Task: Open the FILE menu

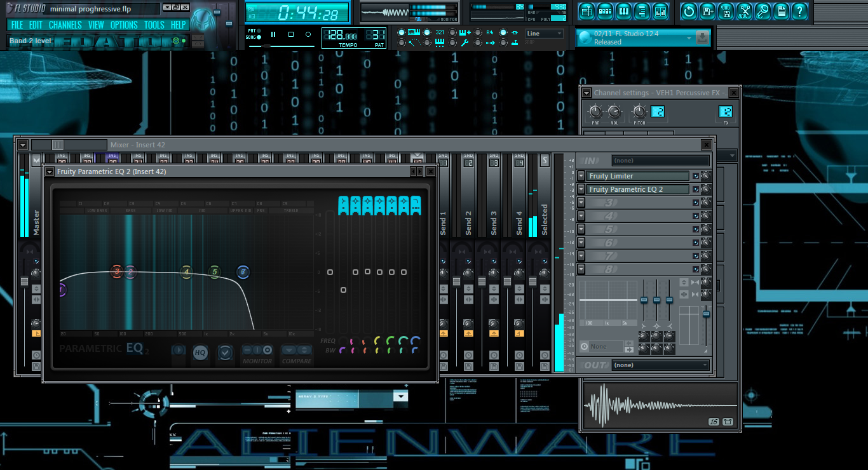Action: [17, 25]
